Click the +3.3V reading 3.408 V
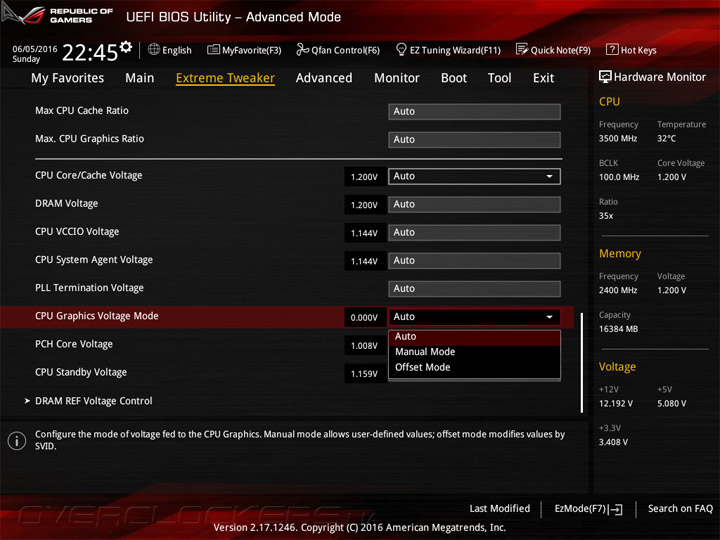 click(x=613, y=442)
